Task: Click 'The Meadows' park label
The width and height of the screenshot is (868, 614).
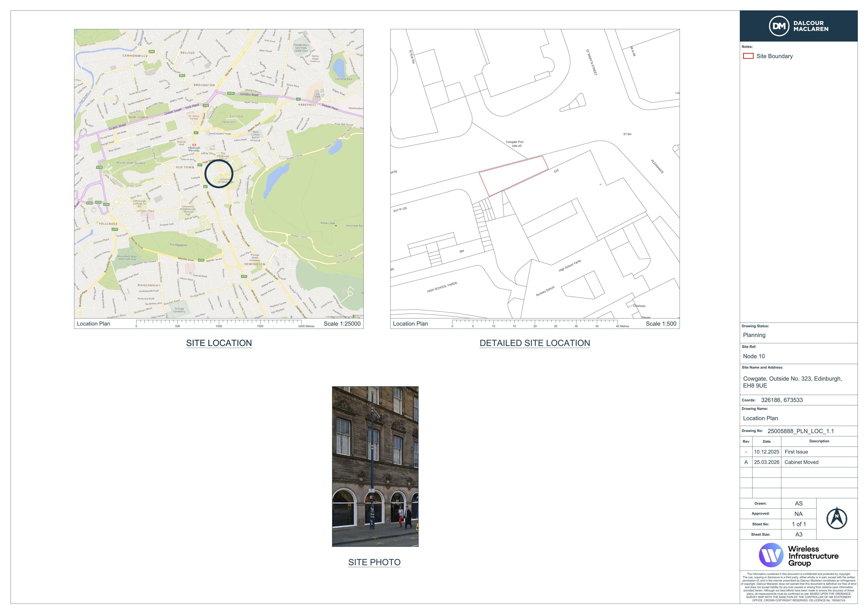Action: [178, 245]
